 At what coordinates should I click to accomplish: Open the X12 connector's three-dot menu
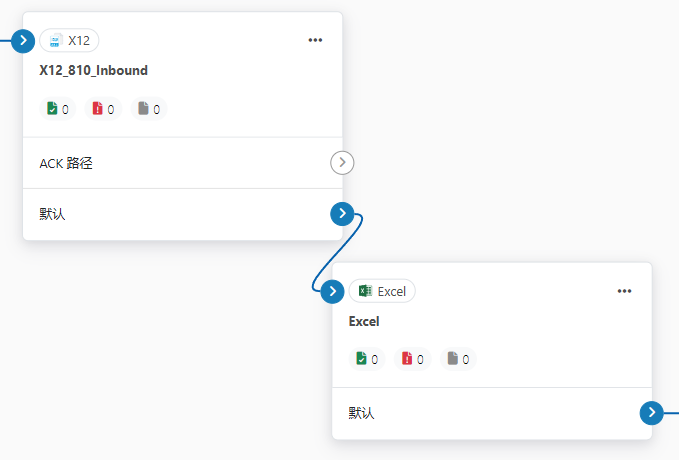[x=315, y=40]
